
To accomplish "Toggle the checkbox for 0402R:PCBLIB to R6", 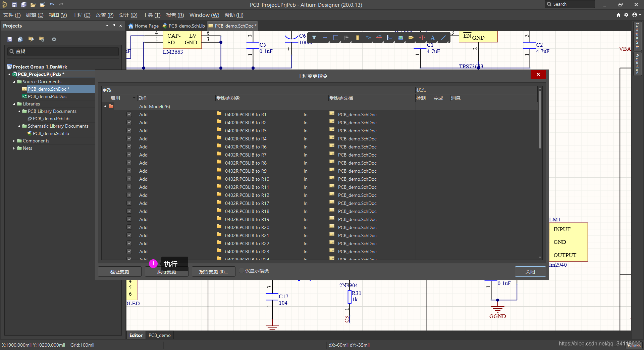I will point(129,146).
